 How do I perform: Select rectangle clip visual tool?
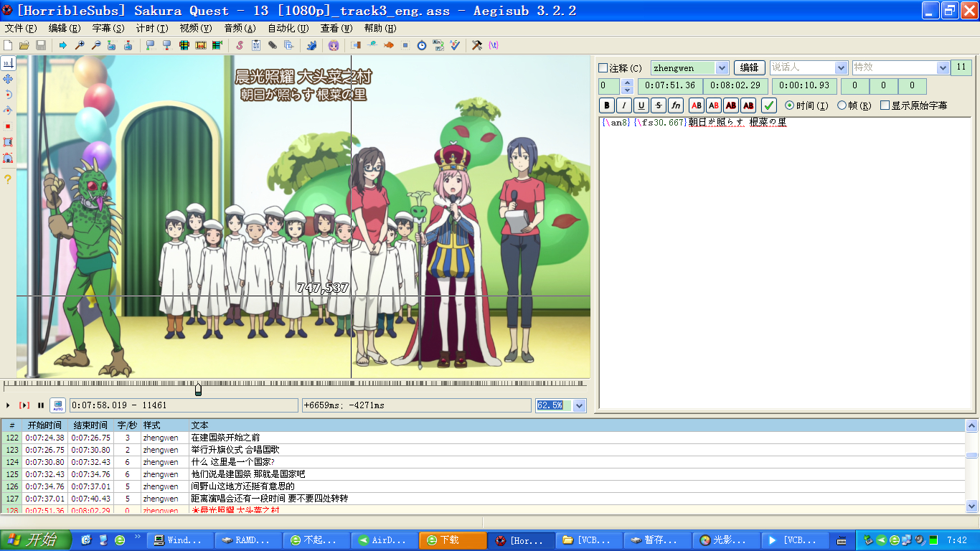tap(8, 142)
